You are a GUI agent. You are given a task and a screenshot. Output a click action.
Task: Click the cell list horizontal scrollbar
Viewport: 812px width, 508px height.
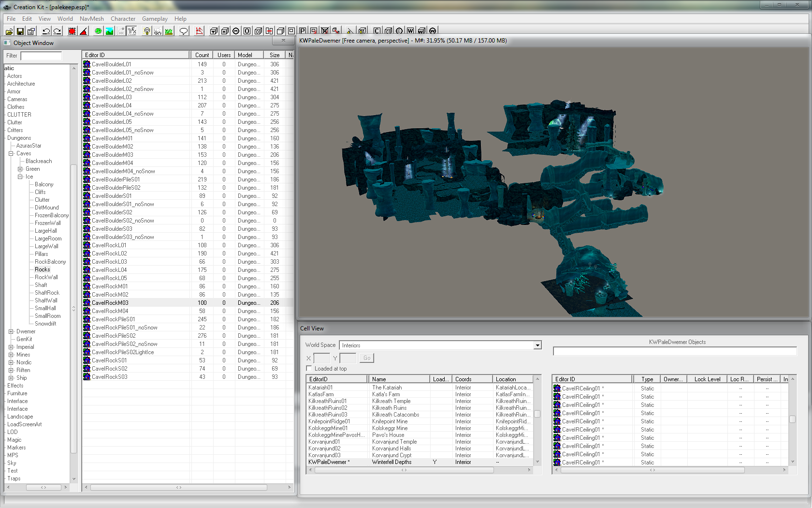point(404,470)
